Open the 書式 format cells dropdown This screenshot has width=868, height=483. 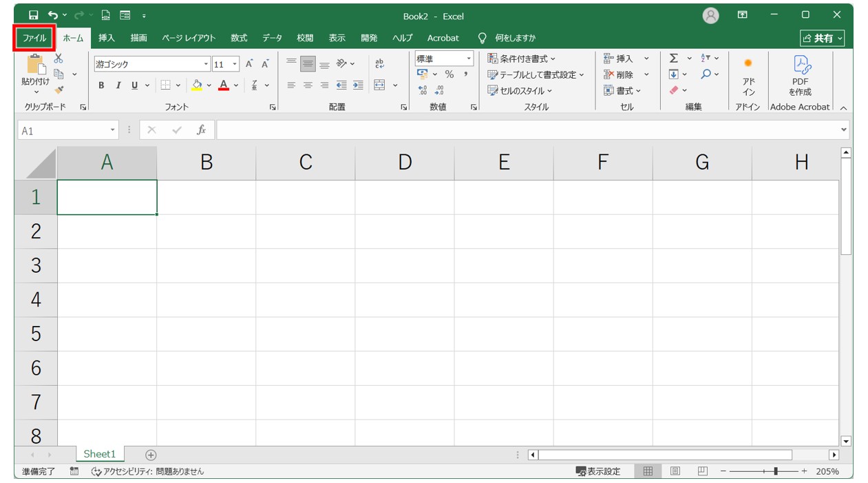coord(622,90)
